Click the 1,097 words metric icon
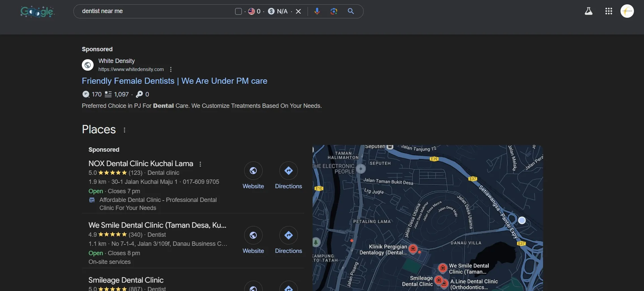This screenshot has height=291, width=644. pos(108,94)
